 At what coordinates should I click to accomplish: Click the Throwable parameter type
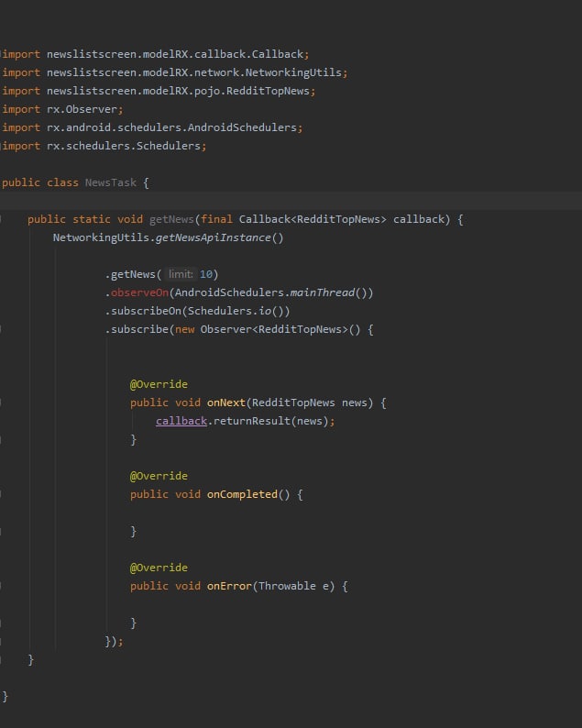click(287, 586)
